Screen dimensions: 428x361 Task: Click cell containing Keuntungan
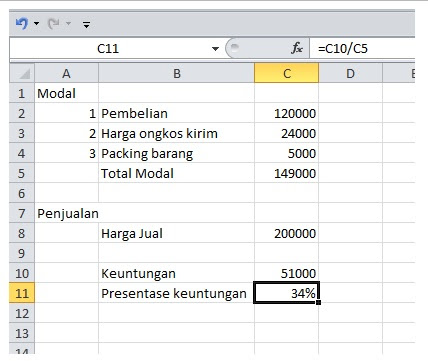pyautogui.click(x=176, y=273)
